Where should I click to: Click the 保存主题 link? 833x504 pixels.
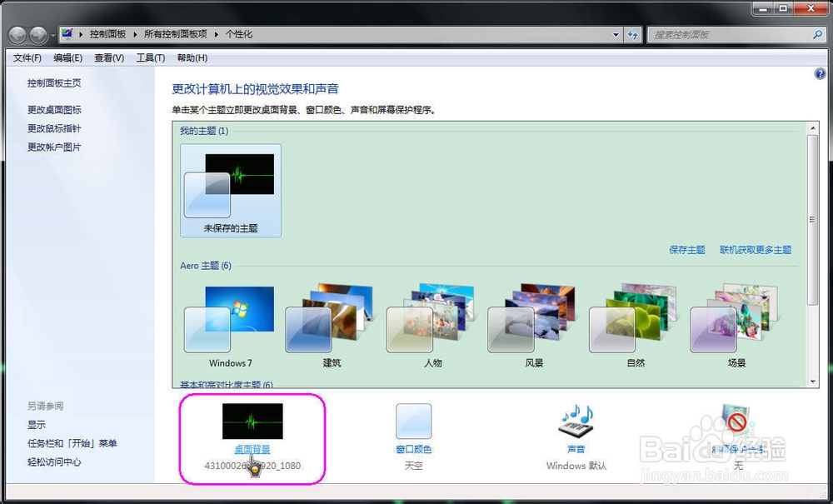tap(687, 250)
